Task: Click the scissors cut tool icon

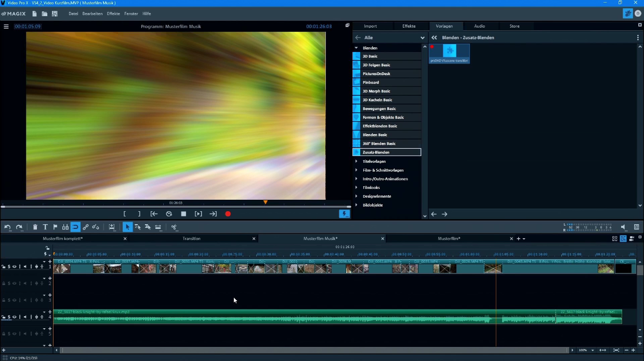Action: [174, 227]
